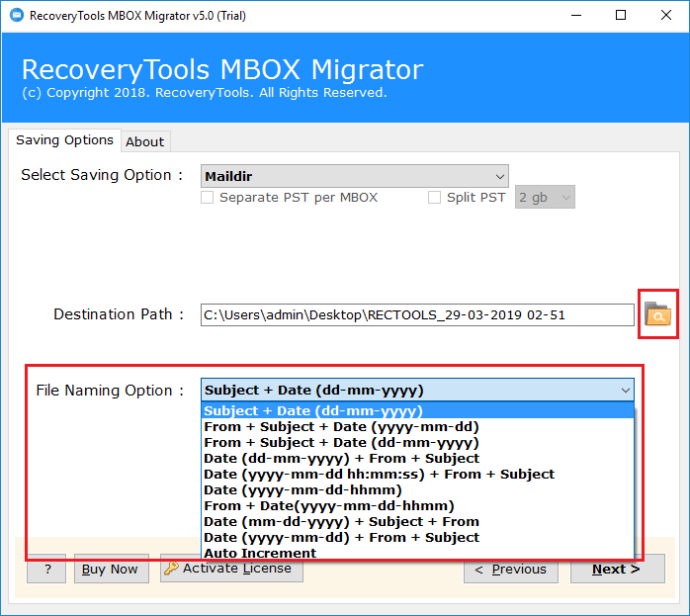Choose Auto Increment naming option
The image size is (690, 616).
point(417,553)
